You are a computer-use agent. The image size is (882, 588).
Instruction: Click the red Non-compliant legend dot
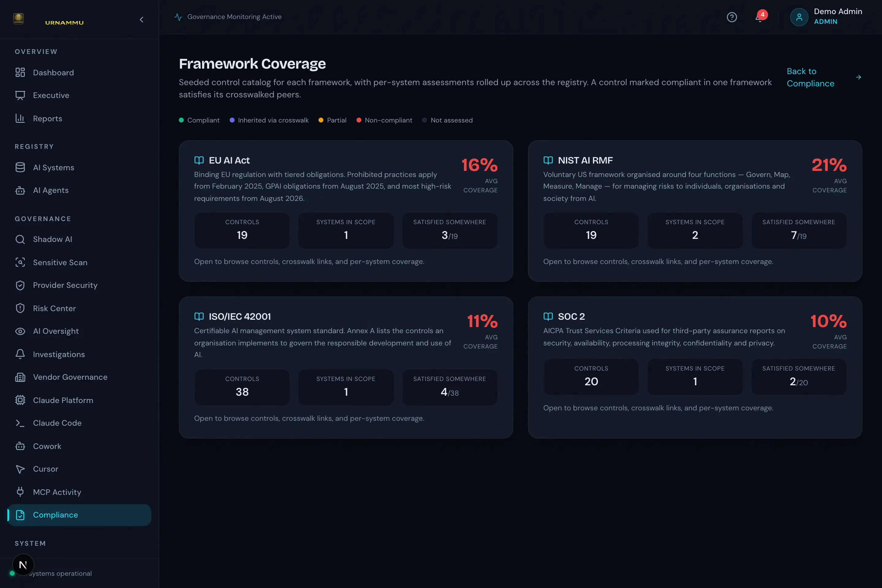(359, 120)
